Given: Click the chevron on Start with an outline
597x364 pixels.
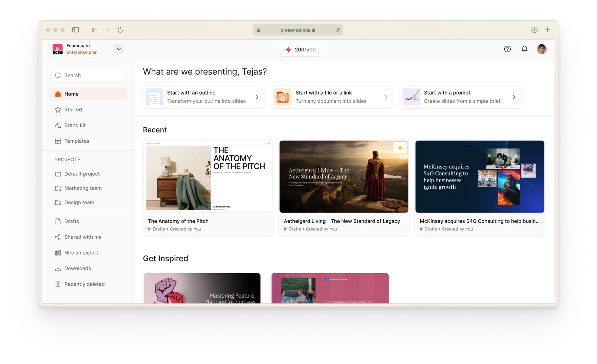Looking at the screenshot, I should click(x=257, y=97).
